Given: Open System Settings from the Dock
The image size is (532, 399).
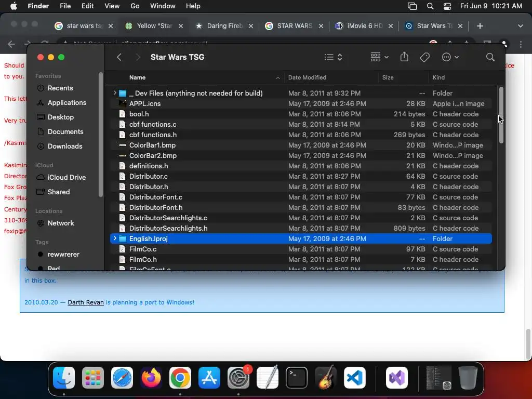Looking at the screenshot, I should tap(238, 378).
